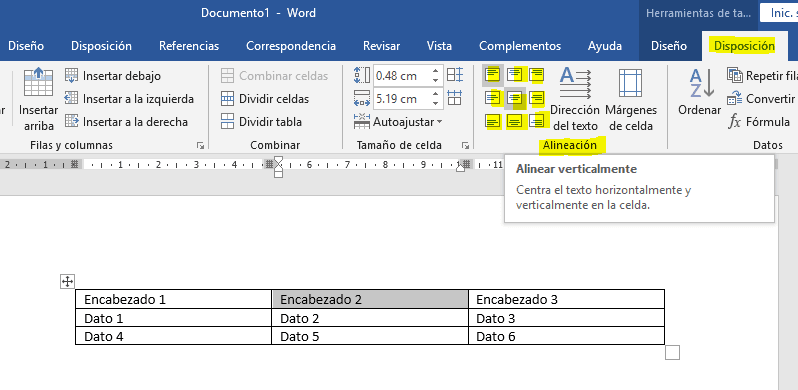The height and width of the screenshot is (390, 798).
Task: Align text top right in cell
Action: pos(536,75)
